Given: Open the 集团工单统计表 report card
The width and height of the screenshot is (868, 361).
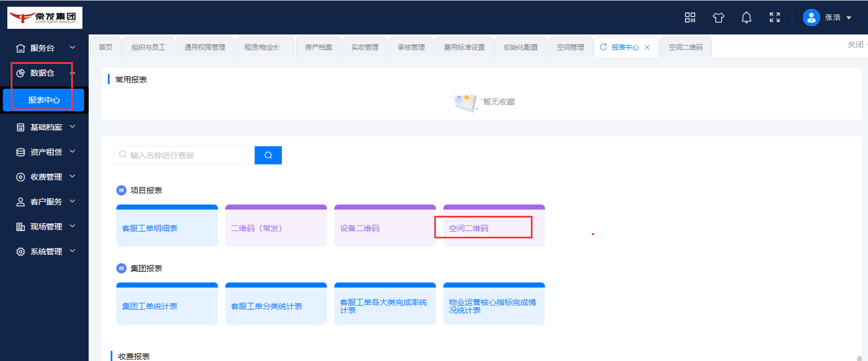Looking at the screenshot, I should point(167,306).
